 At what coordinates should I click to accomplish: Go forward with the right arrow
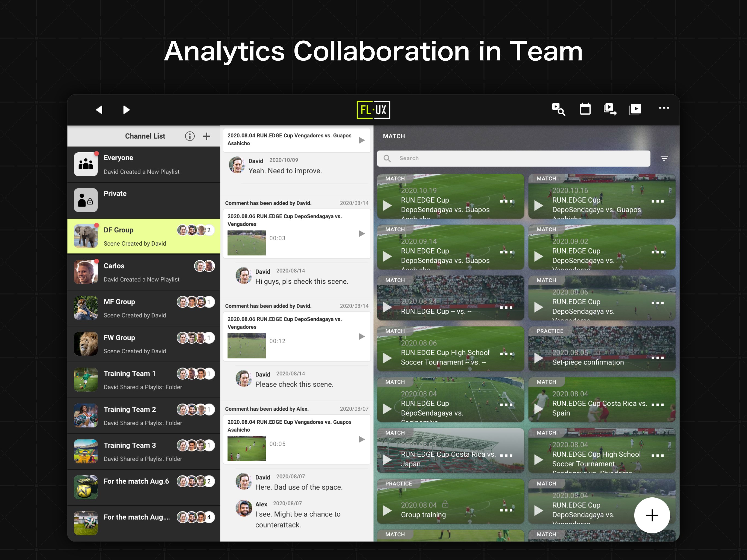pos(126,110)
